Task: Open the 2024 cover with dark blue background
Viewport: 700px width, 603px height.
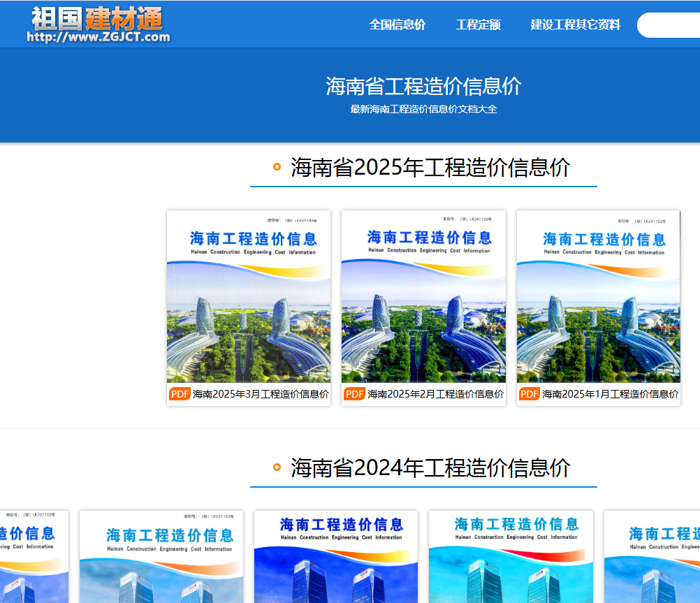Action: pos(336,557)
